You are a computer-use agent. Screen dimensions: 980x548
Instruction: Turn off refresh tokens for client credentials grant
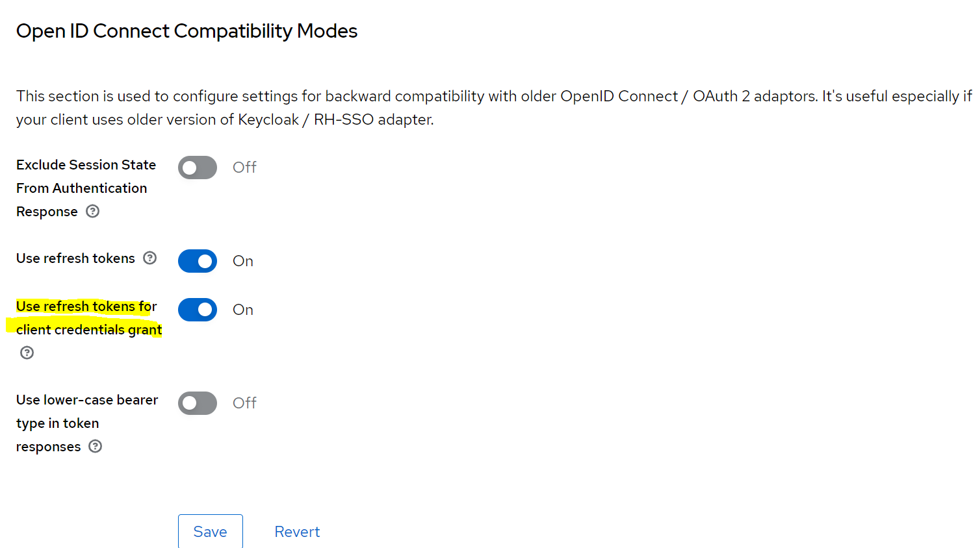click(197, 310)
